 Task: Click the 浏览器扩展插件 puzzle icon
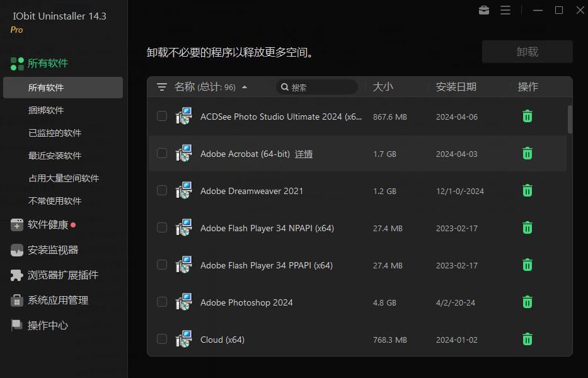click(17, 275)
